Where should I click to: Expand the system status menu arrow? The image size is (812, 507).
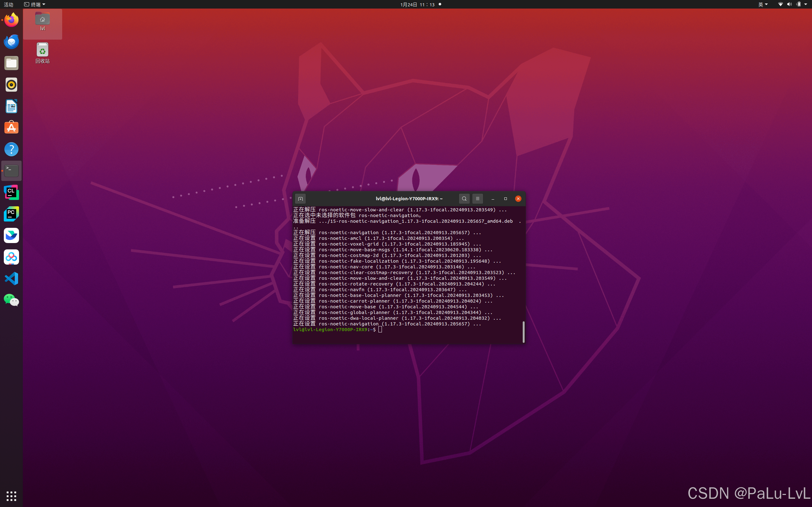pyautogui.click(x=806, y=4)
